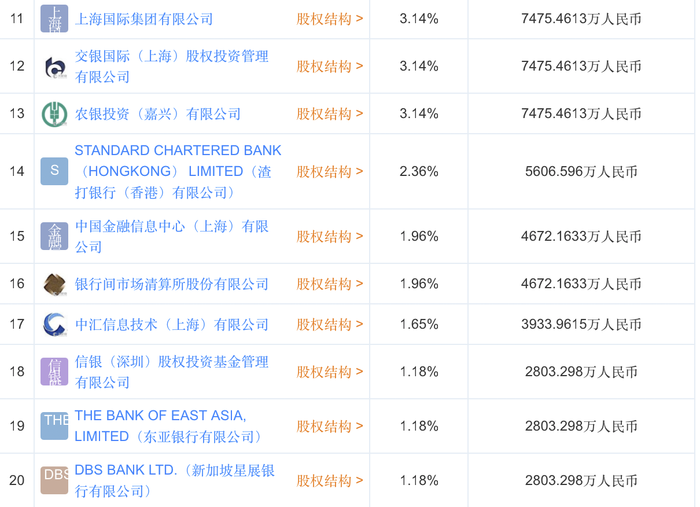Screen dimensions: 700x507
Task: Click the 交银国际 company logo icon
Action: pos(54,66)
